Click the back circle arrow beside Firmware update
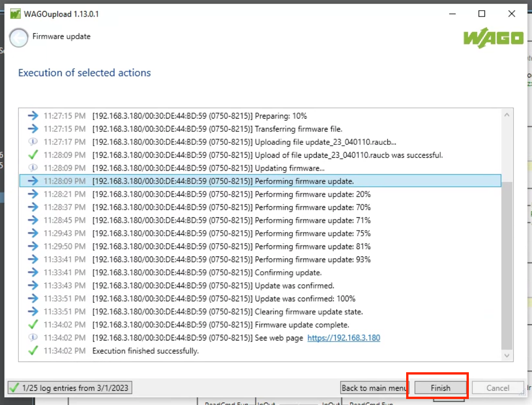 click(x=18, y=38)
